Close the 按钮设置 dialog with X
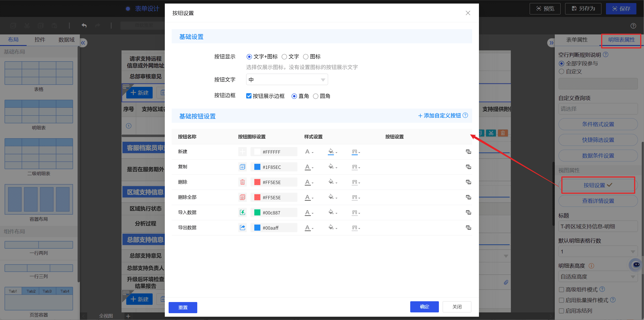Image resolution: width=644 pixels, height=320 pixels. tap(468, 13)
